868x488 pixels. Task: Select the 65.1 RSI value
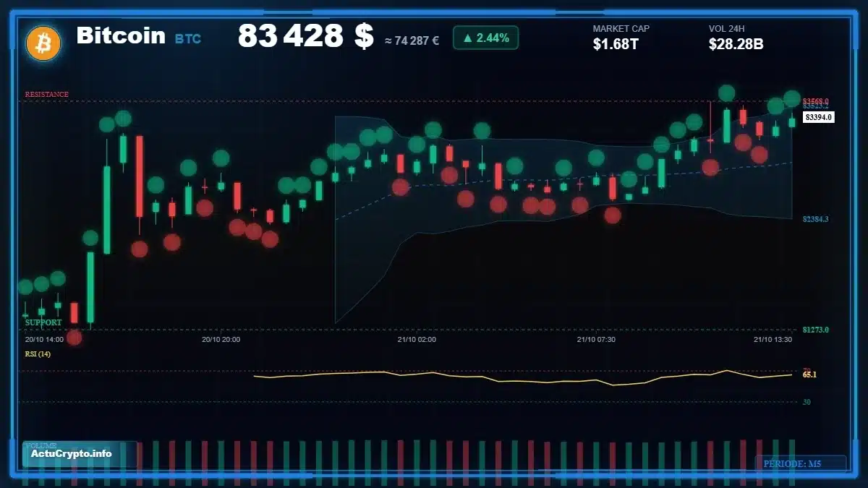coord(809,374)
